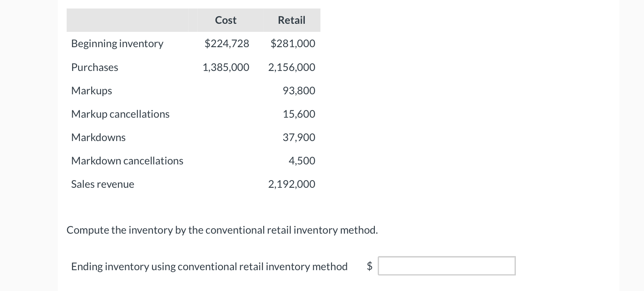Click the Markdown cancellations label
Screen dimensions: 644x291
click(127, 161)
